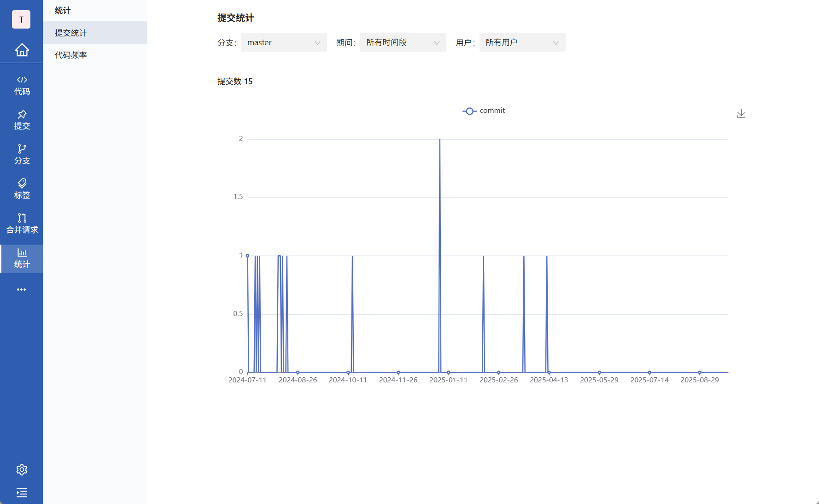Click the 2025-08-29 x-axis label

point(699,380)
